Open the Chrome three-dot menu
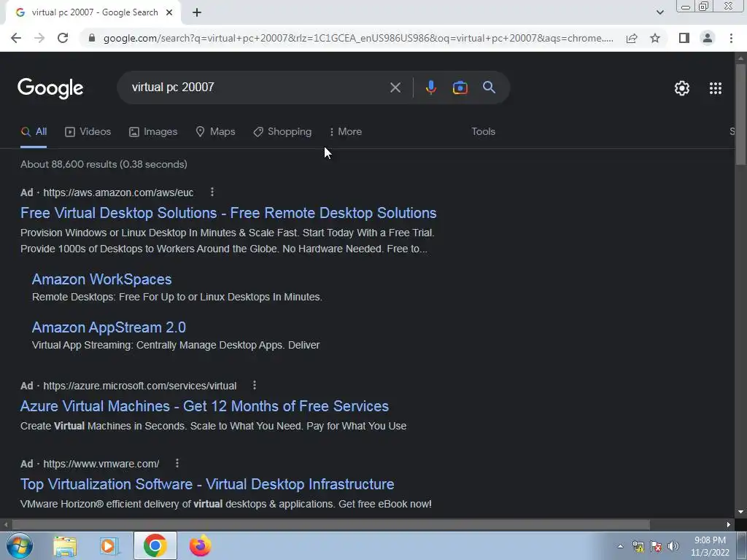This screenshot has width=747, height=560. 731,38
